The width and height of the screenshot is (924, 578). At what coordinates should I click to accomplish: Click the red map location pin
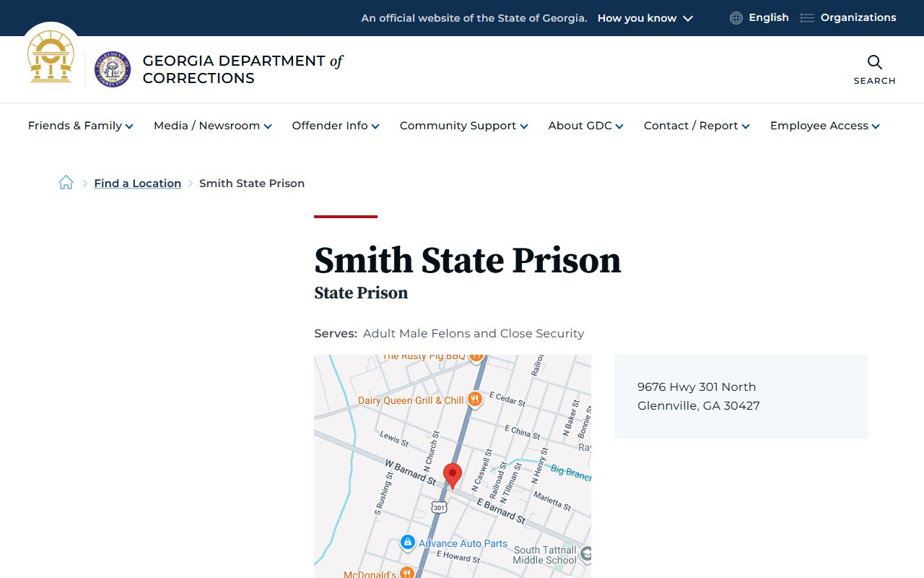tap(453, 476)
